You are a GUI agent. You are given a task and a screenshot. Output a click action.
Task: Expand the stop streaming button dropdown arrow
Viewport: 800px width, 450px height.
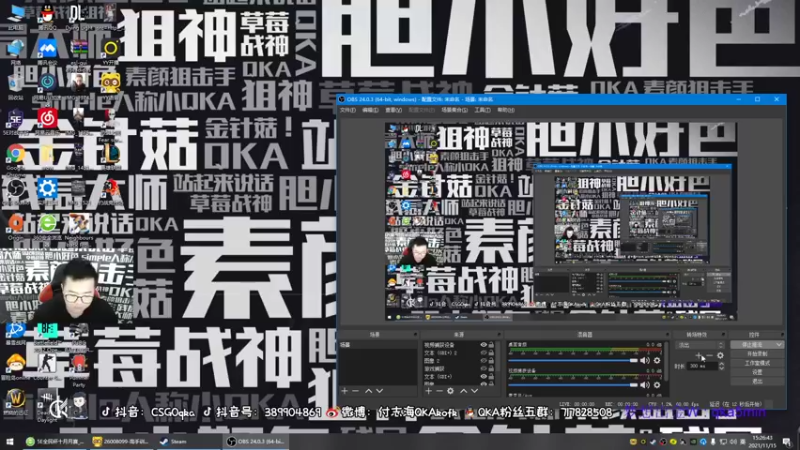(779, 345)
